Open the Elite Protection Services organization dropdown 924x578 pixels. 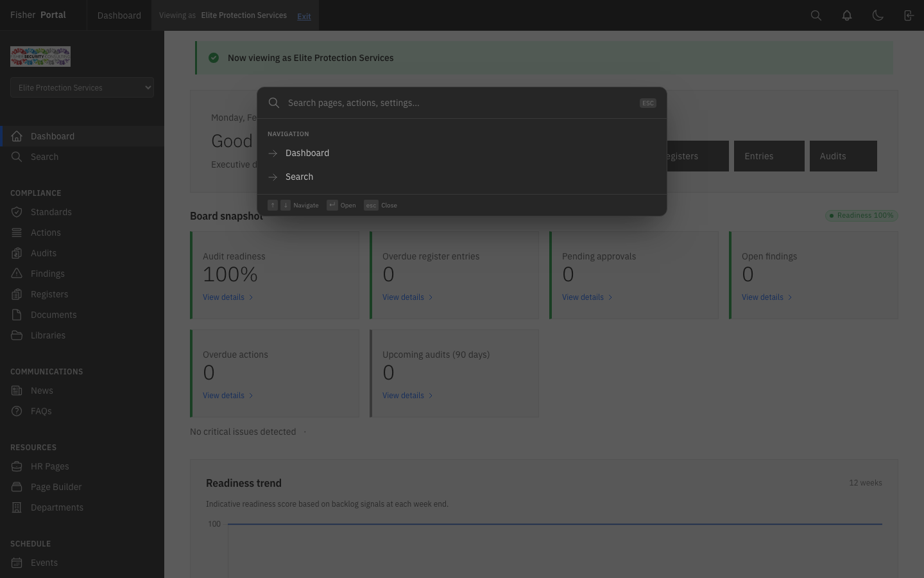tap(82, 87)
